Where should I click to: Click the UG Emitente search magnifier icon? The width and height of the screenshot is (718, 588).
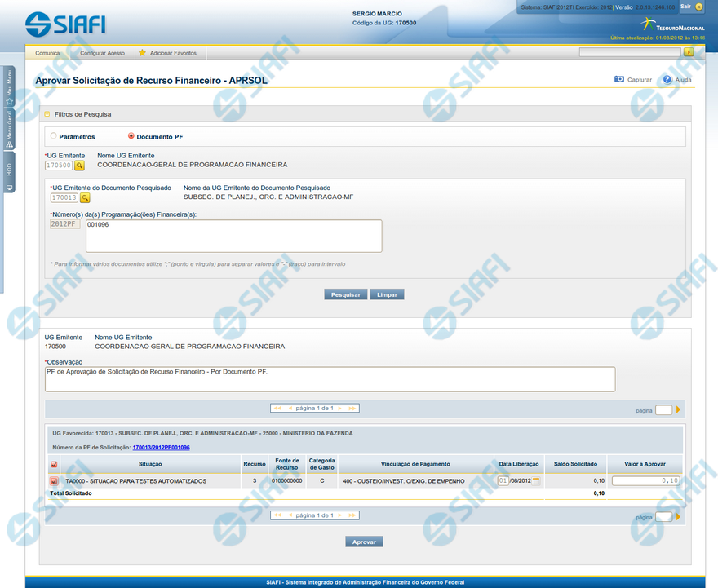[80, 166]
